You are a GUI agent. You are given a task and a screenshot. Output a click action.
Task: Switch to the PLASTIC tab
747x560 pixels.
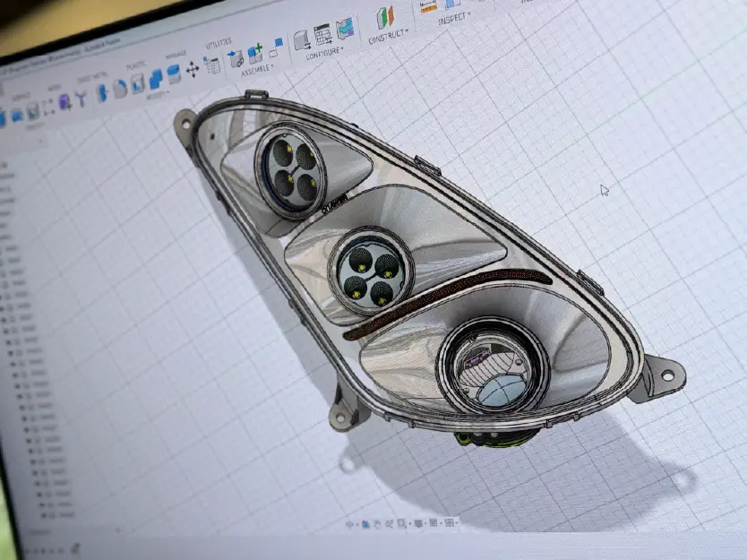(136, 66)
